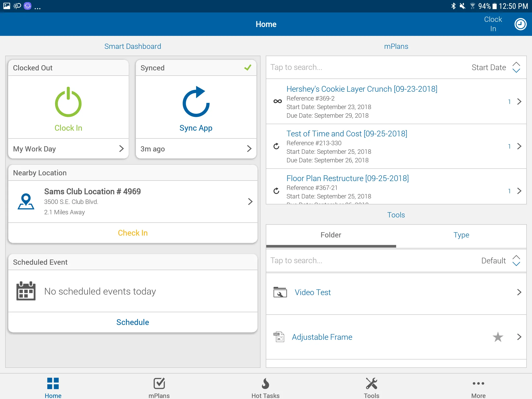Tap the scheduled event calendar icon

pyautogui.click(x=26, y=291)
